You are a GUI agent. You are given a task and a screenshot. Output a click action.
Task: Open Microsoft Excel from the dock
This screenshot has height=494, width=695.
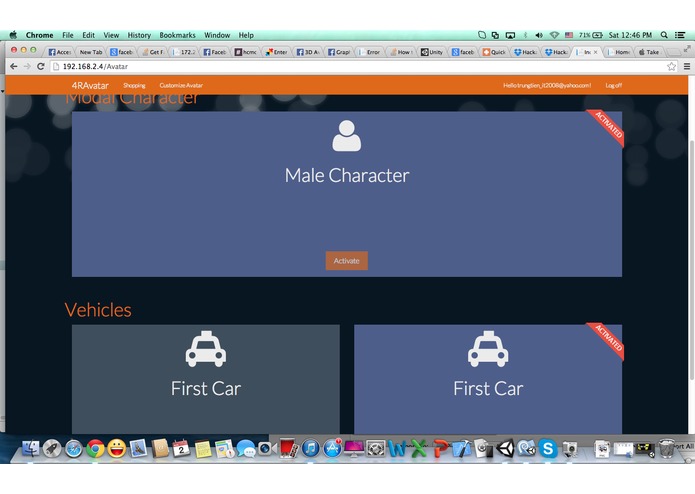[418, 448]
